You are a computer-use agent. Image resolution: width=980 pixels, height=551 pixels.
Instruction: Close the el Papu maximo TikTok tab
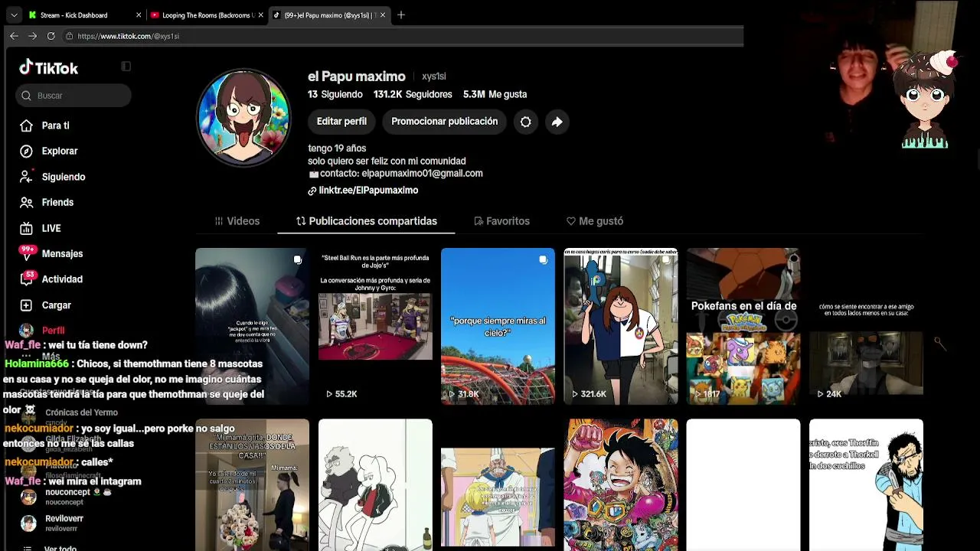point(383,15)
